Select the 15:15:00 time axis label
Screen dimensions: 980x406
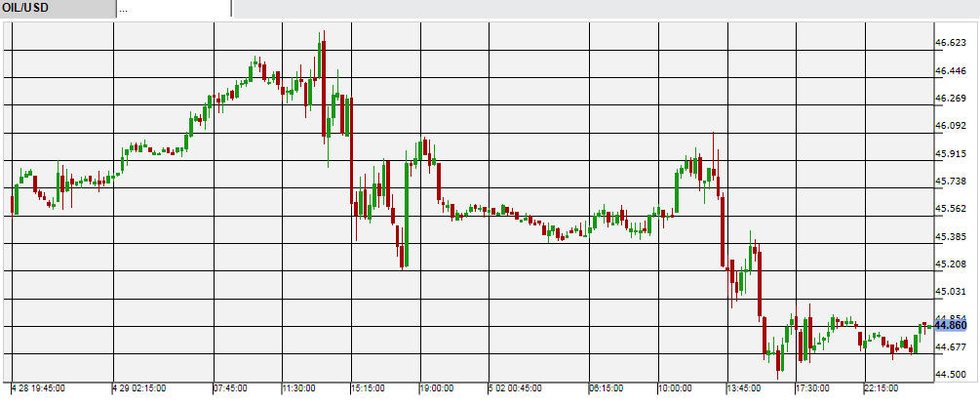click(x=367, y=388)
